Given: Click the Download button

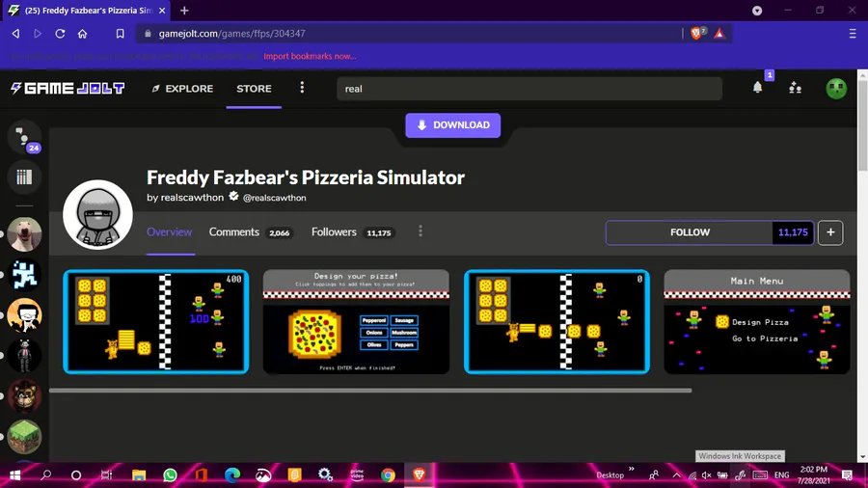Looking at the screenshot, I should pos(453,125).
